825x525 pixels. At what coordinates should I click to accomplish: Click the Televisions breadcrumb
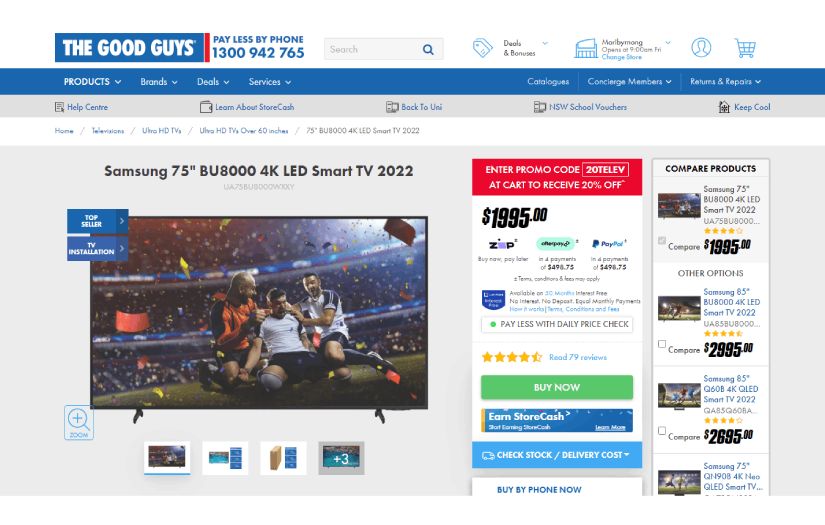pos(108,131)
